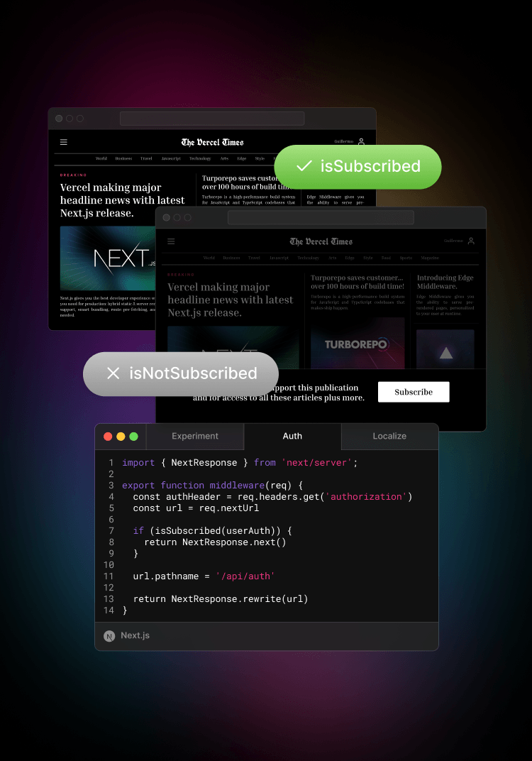Open Javascript section in back window nav
The width and height of the screenshot is (532, 761).
[171, 159]
